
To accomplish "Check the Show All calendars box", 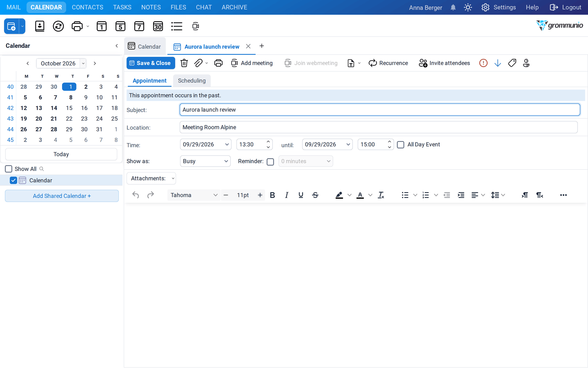I will pos(9,169).
